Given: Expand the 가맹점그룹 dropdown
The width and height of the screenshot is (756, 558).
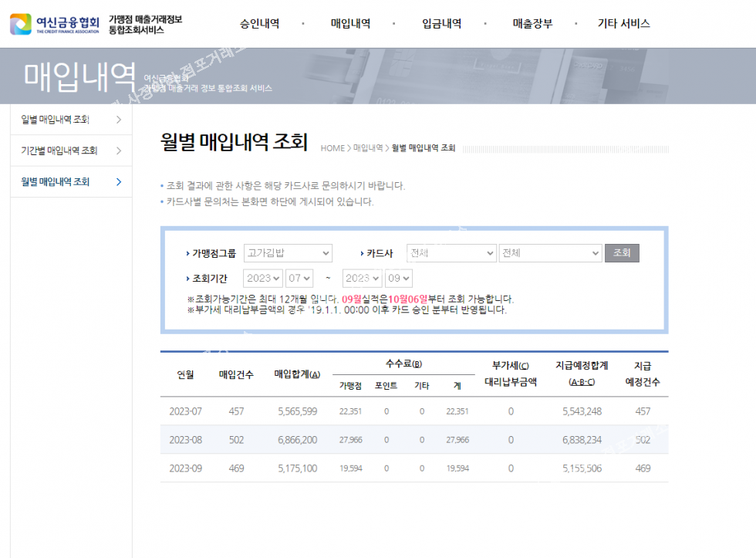Looking at the screenshot, I should [x=288, y=253].
